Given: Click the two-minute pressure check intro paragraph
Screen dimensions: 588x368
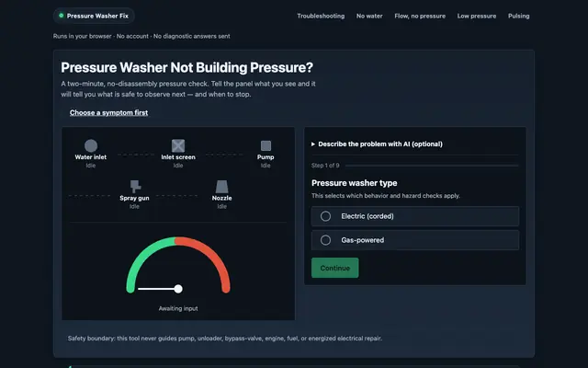Looking at the screenshot, I should click(x=188, y=89).
